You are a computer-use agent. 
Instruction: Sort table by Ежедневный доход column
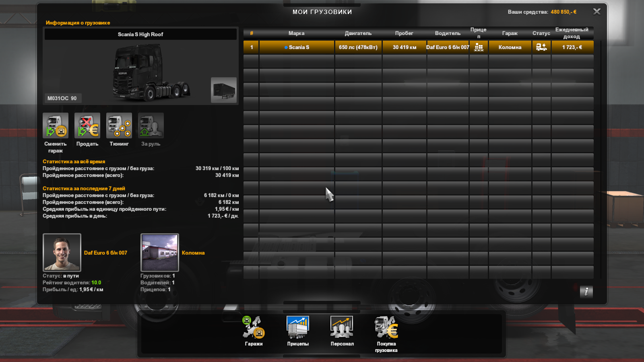point(572,33)
